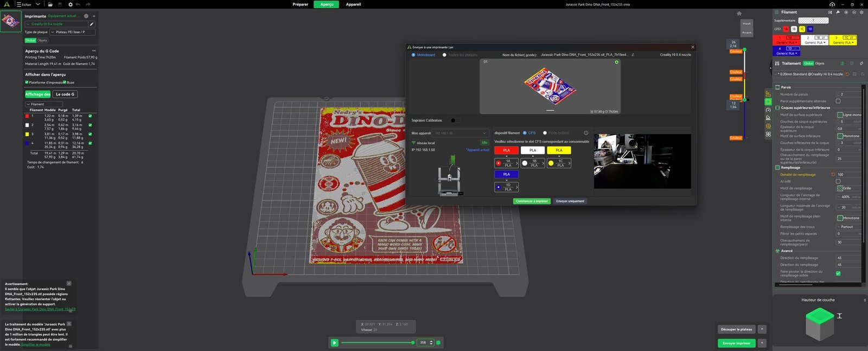Viewport: 868px width, 351px height.
Task: Open the Mon appareil device dropdown
Action: pos(461,133)
